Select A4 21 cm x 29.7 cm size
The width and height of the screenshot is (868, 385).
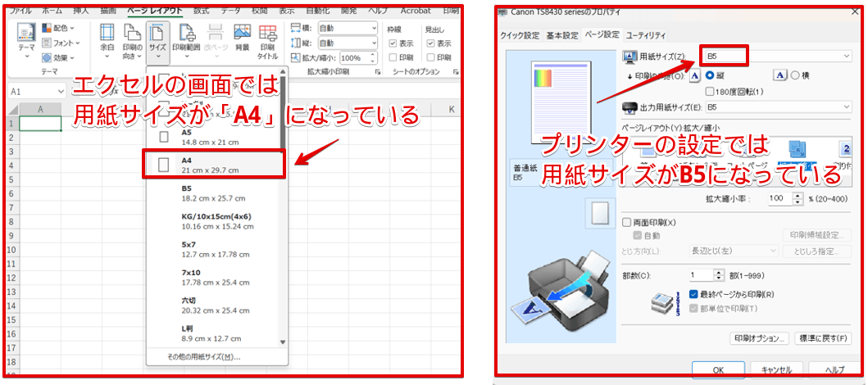[213, 165]
